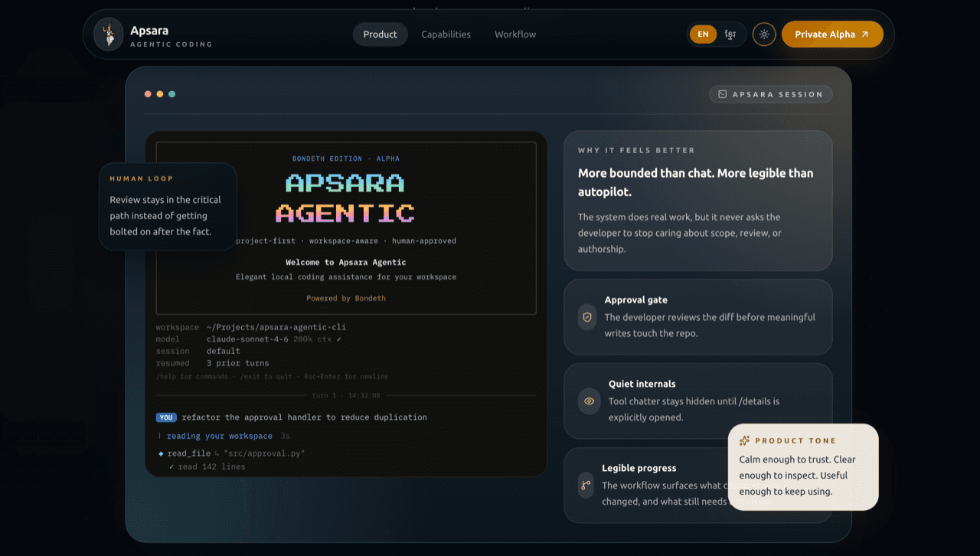
Task: Open the Capabilities nav tab
Action: [x=446, y=34]
